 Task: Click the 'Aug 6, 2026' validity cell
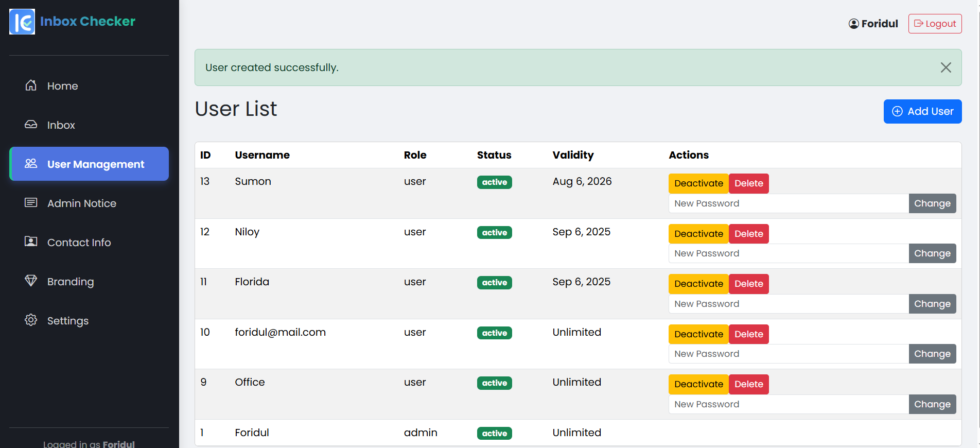click(582, 181)
